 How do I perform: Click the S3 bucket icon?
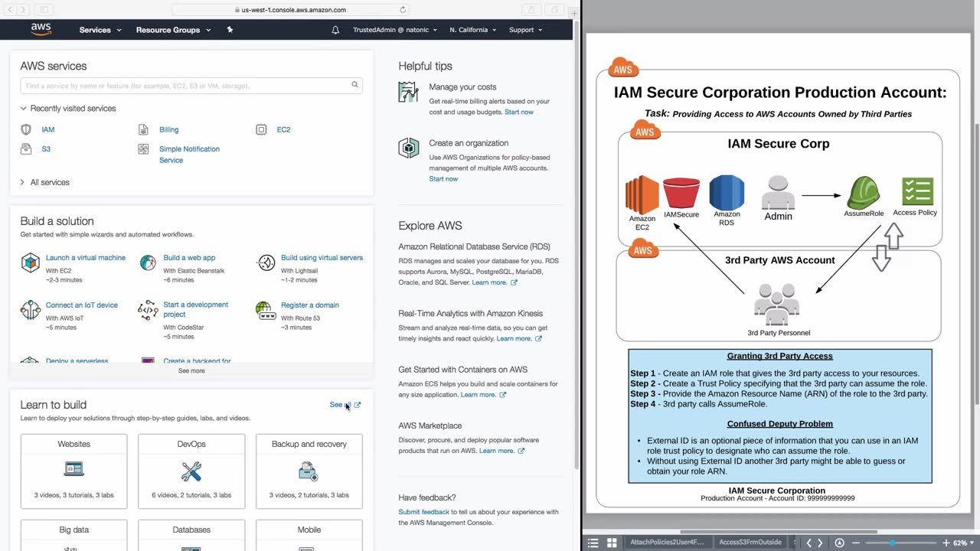[x=26, y=149]
